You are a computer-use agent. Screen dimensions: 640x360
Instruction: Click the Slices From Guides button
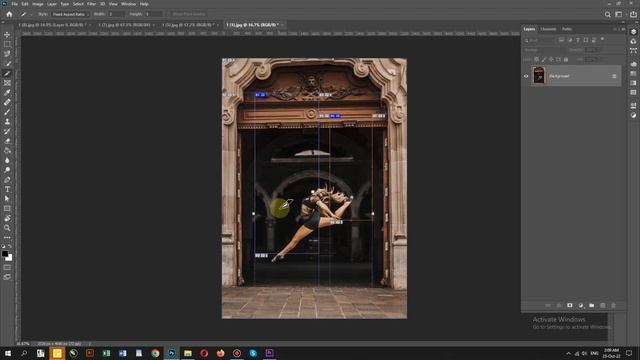189,14
